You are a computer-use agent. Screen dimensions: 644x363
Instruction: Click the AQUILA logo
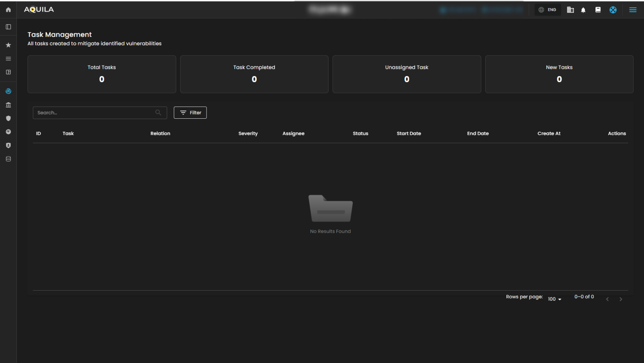coord(39,10)
